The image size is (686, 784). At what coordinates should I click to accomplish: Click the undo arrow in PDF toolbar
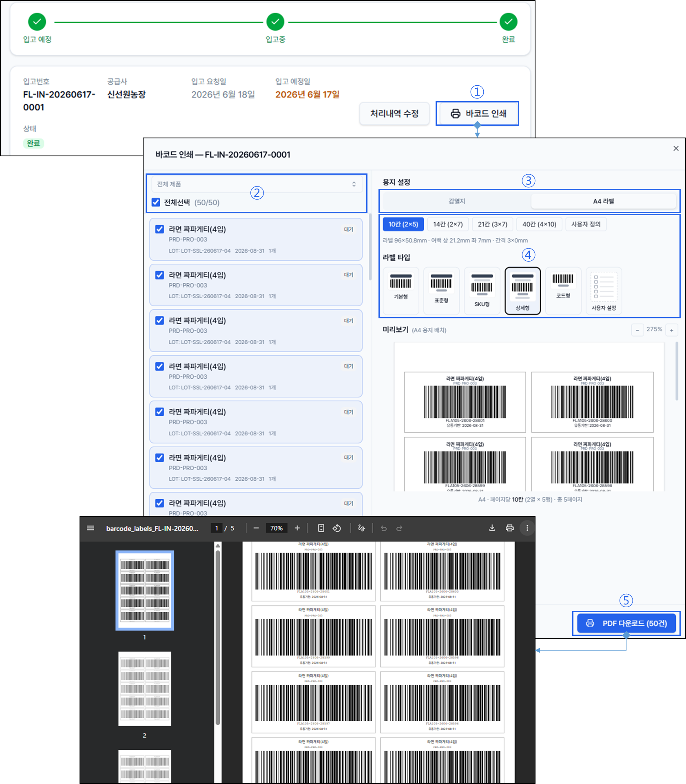pos(384,528)
